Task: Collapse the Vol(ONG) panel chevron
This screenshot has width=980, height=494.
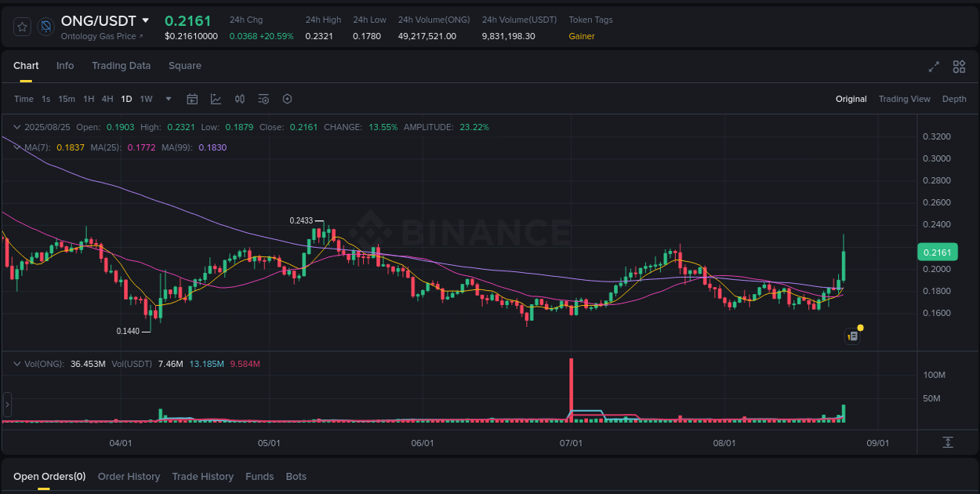Action: pos(17,363)
